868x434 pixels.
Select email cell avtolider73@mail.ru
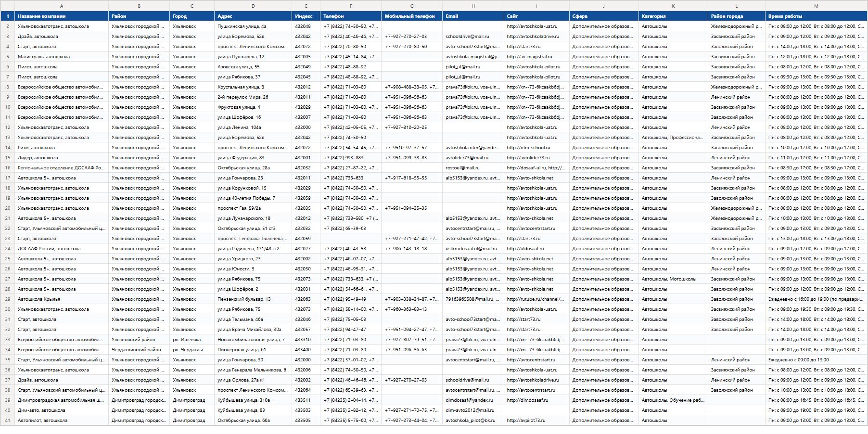(x=473, y=158)
